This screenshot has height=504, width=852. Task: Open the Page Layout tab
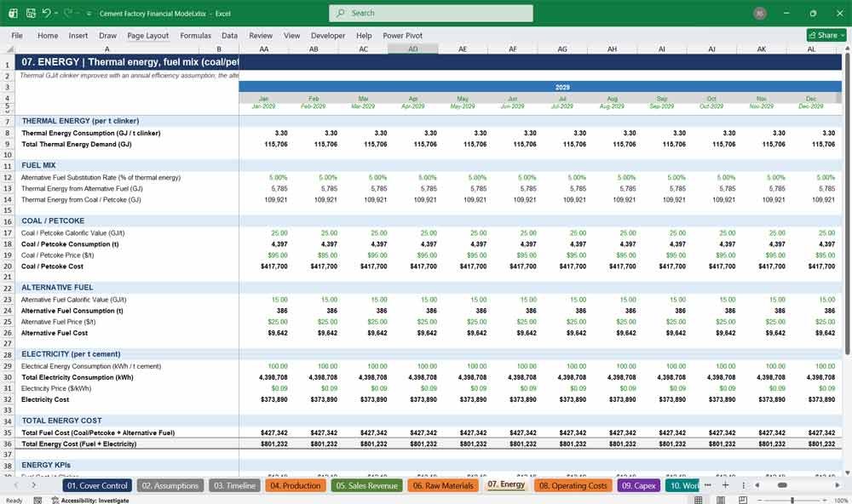click(147, 35)
